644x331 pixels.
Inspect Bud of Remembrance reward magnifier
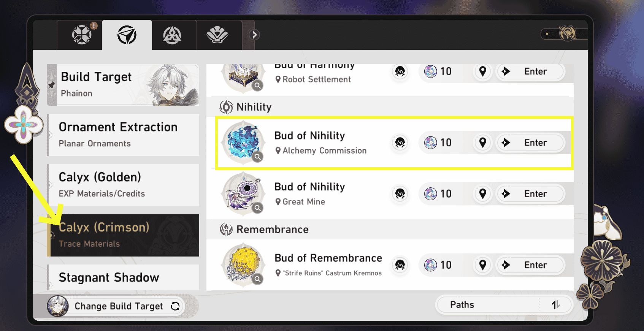pos(258,279)
